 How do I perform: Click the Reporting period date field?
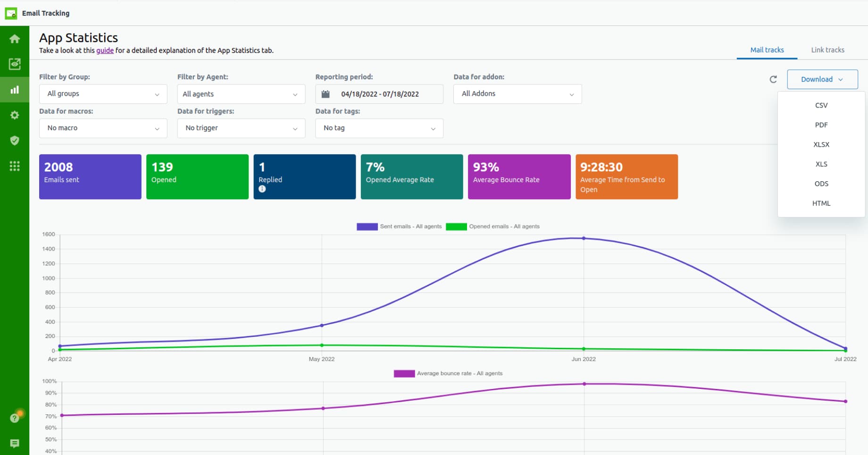pyautogui.click(x=379, y=94)
